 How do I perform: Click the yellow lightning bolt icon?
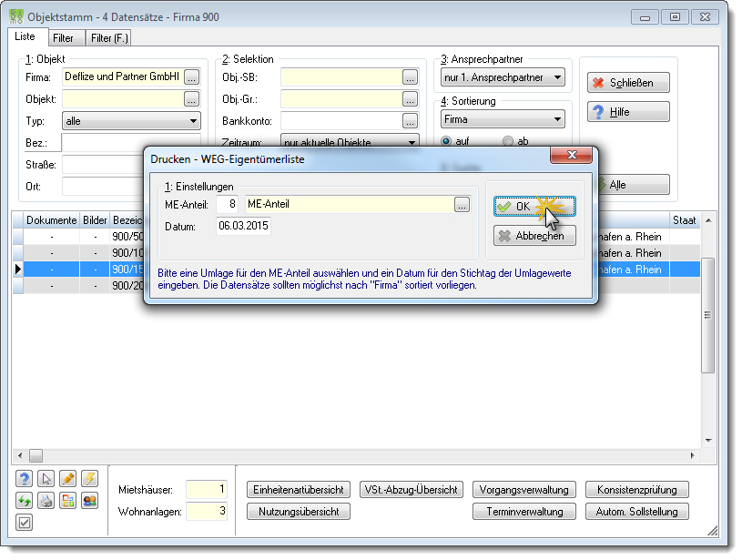tap(89, 479)
